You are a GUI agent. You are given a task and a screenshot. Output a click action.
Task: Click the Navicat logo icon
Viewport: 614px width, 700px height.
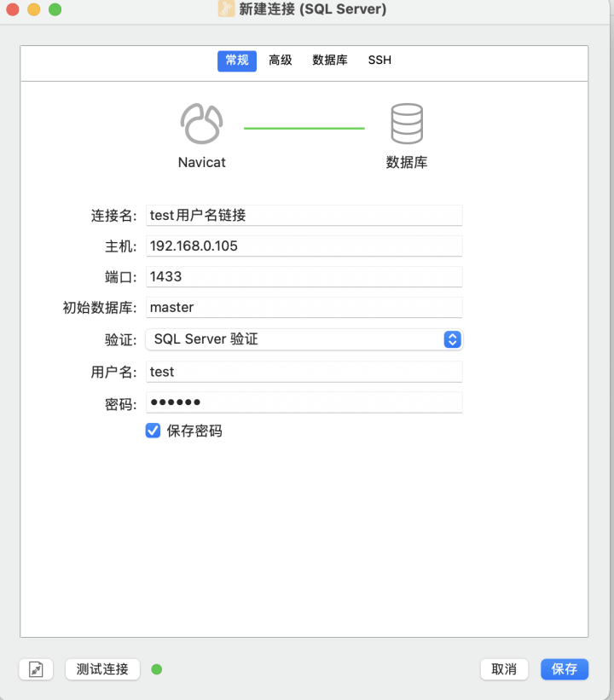[201, 124]
